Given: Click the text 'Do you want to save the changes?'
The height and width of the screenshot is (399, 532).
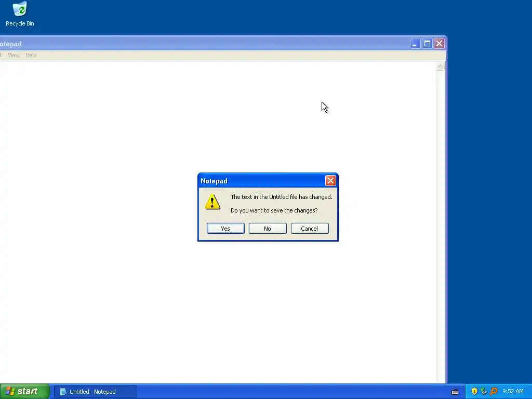Looking at the screenshot, I should click(x=274, y=210).
